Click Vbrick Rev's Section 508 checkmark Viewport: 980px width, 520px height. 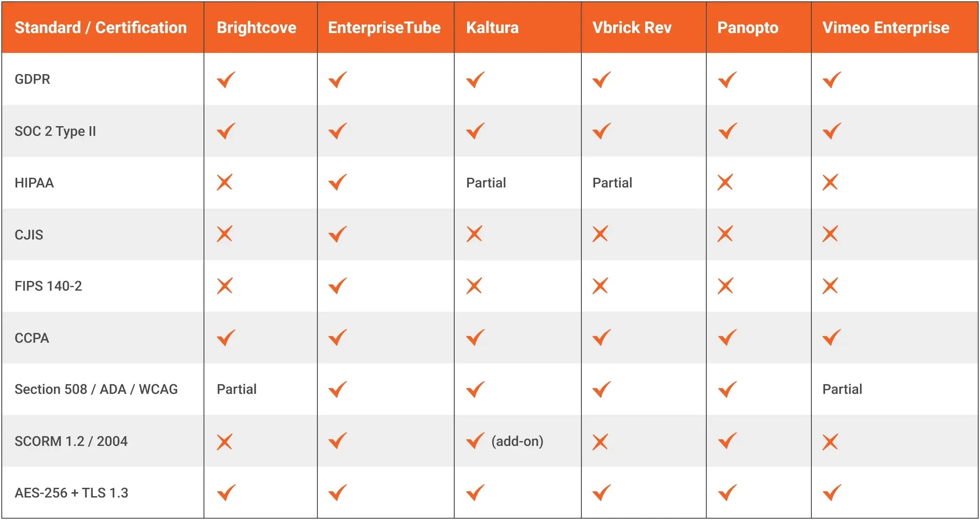pyautogui.click(x=602, y=389)
